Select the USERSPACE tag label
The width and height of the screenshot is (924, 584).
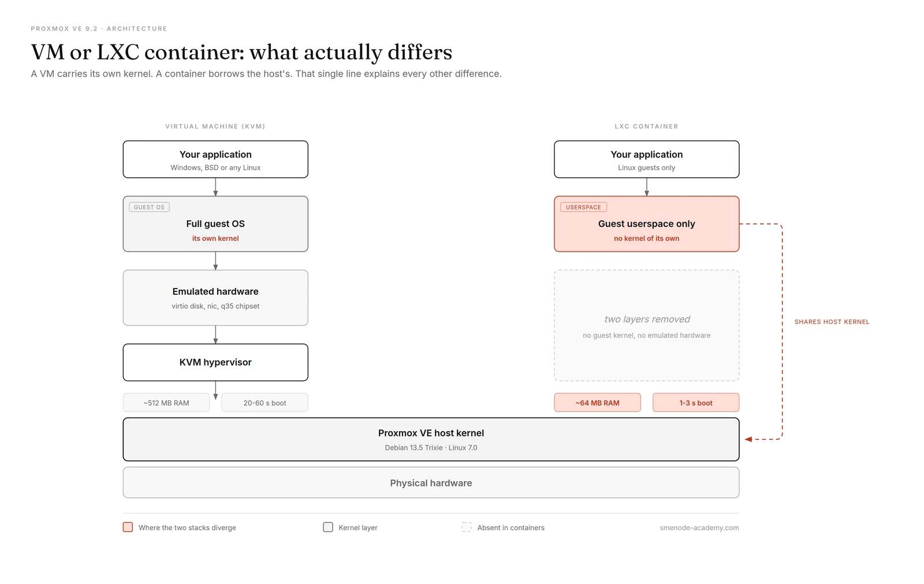583,207
